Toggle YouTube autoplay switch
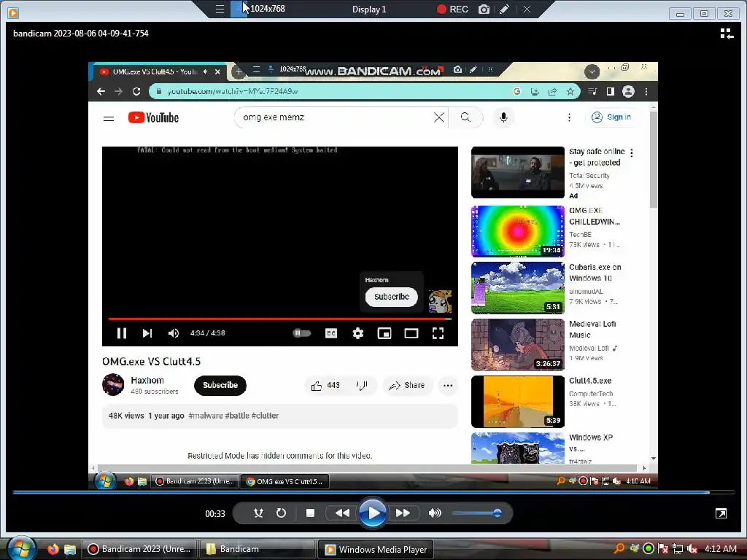 coord(301,333)
